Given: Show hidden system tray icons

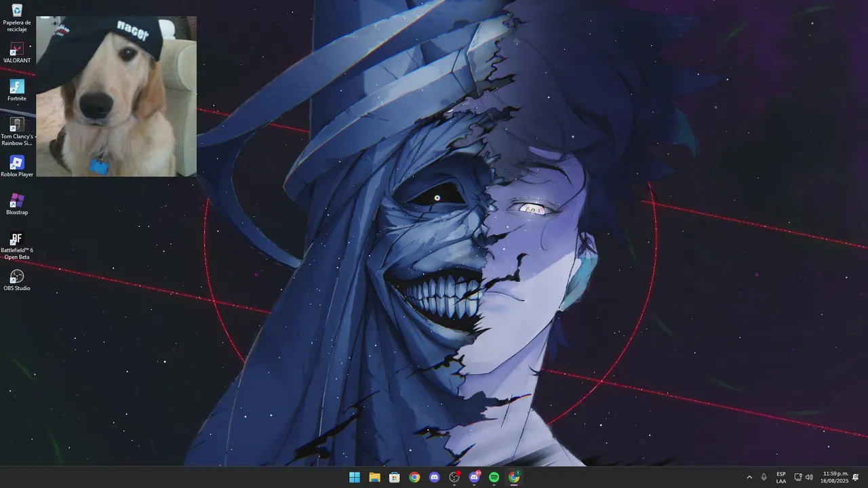Looking at the screenshot, I should [x=749, y=477].
